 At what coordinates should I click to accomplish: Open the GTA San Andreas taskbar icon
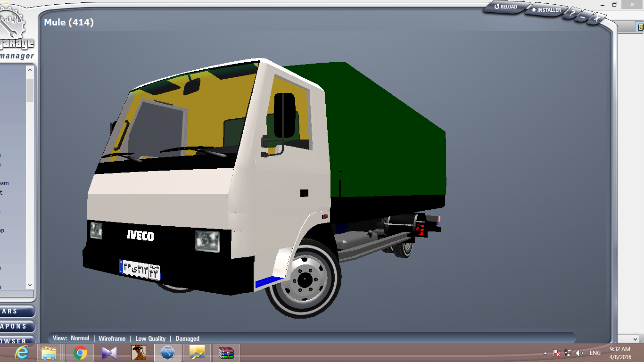tap(139, 353)
